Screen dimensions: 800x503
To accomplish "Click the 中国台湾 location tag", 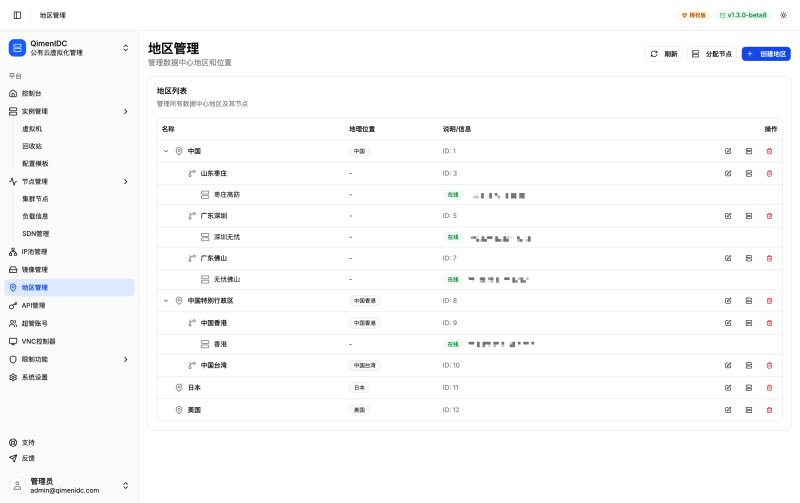I will coord(365,365).
